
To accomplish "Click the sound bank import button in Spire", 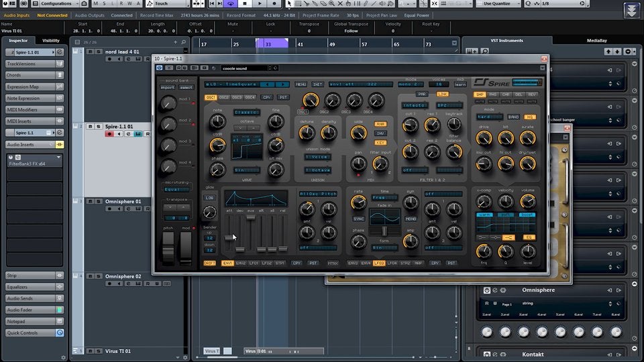I will 168,87.
